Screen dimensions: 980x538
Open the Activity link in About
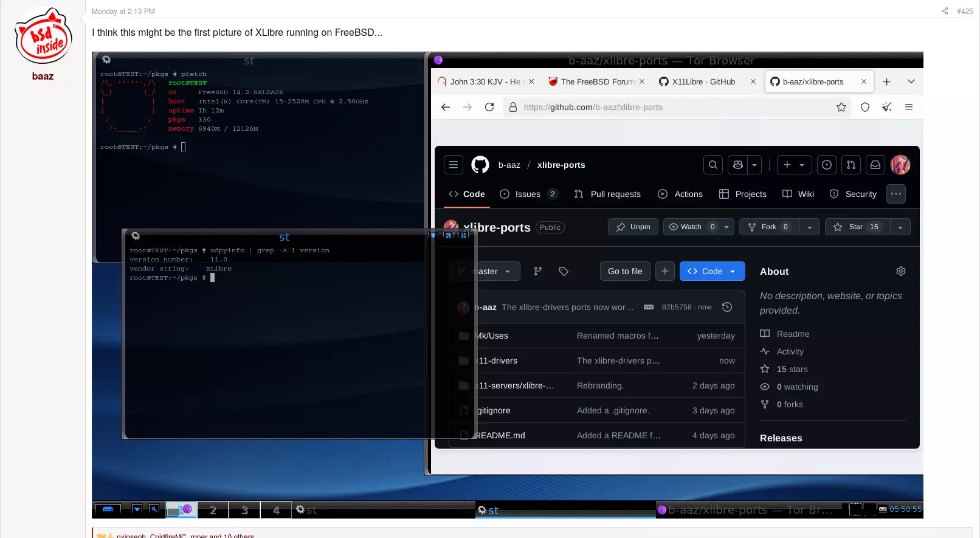(782, 351)
